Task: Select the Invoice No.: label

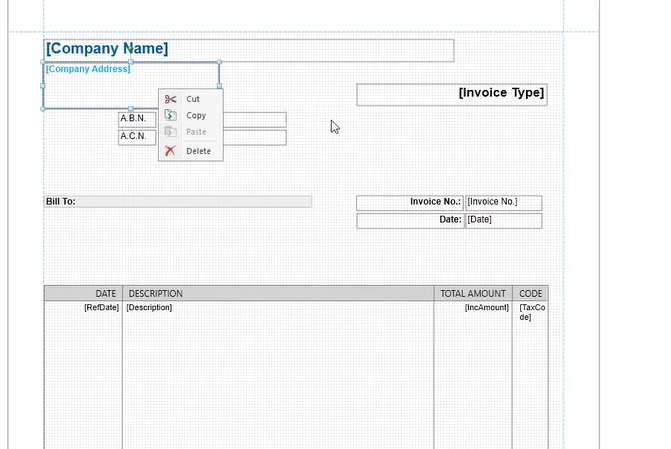Action: (410, 202)
